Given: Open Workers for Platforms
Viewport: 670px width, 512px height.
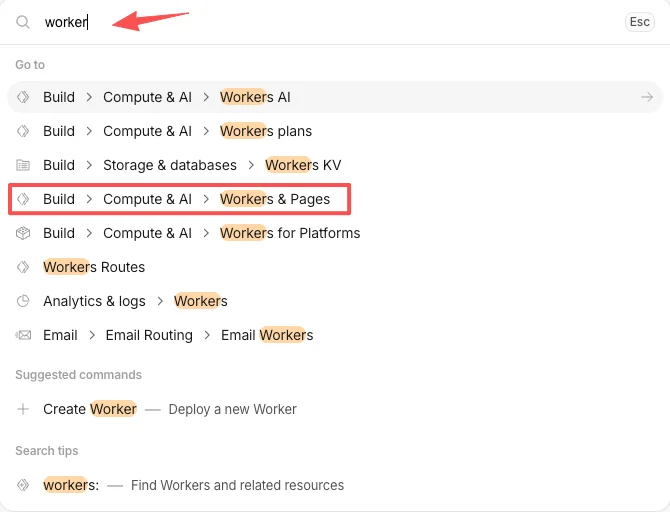Looking at the screenshot, I should click(x=335, y=233).
